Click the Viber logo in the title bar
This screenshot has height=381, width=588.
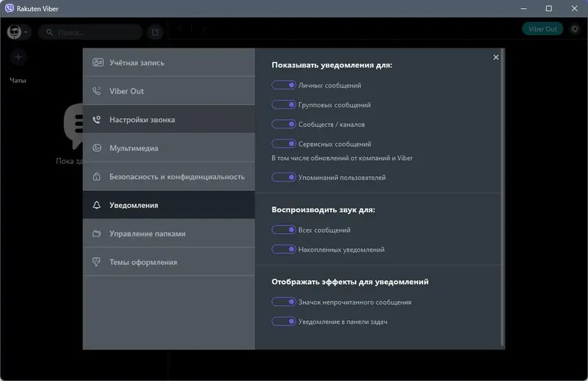pyautogui.click(x=9, y=8)
